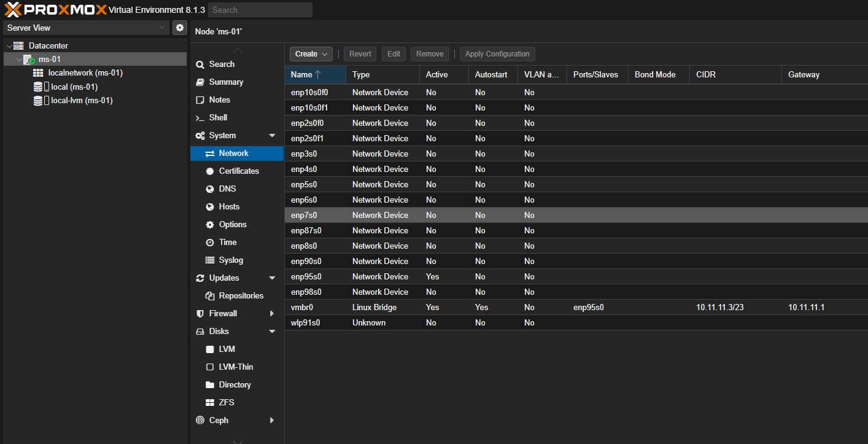Viewport: 868px width, 444px height.
Task: Select the Repositories icon under Updates
Action: pos(209,295)
